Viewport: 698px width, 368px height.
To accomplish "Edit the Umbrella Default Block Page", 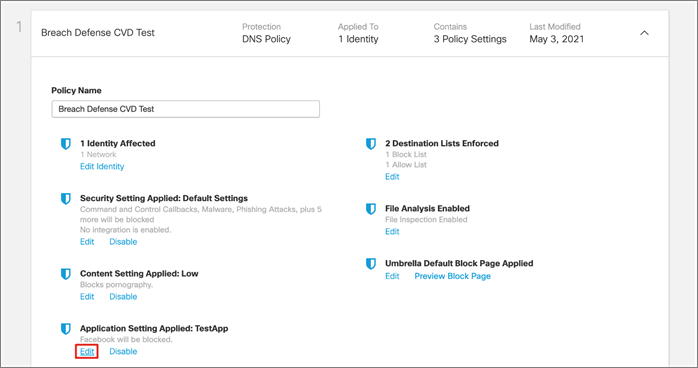I will click(392, 276).
